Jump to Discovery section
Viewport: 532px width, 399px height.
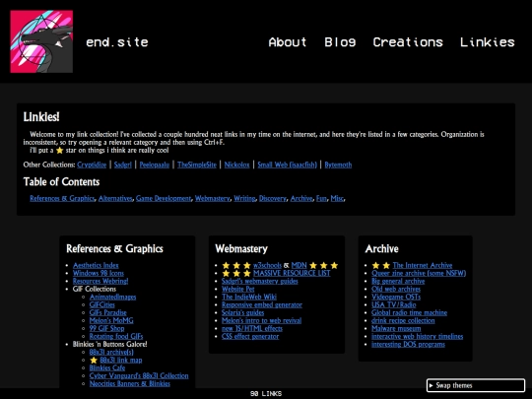tap(273, 198)
